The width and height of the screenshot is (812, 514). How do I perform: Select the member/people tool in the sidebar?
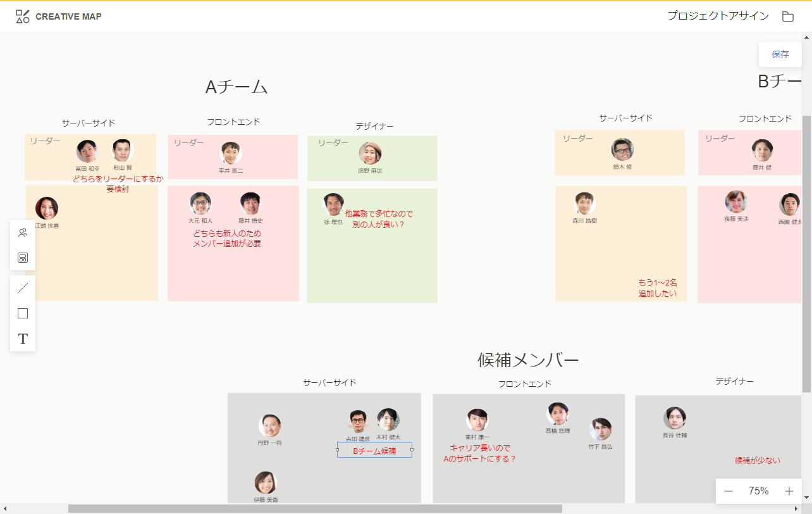tap(23, 232)
